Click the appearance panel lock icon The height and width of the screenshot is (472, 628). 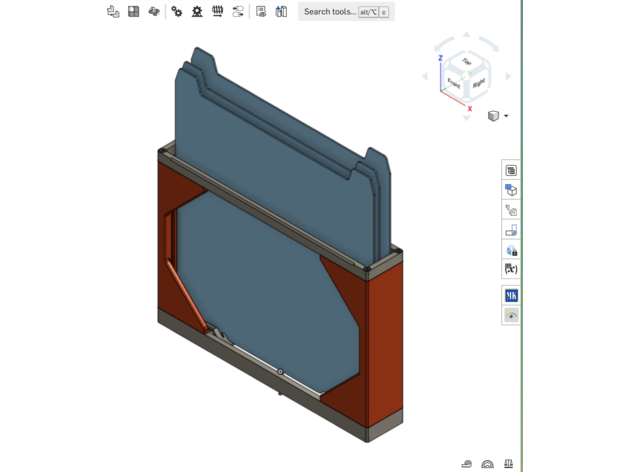click(512, 250)
